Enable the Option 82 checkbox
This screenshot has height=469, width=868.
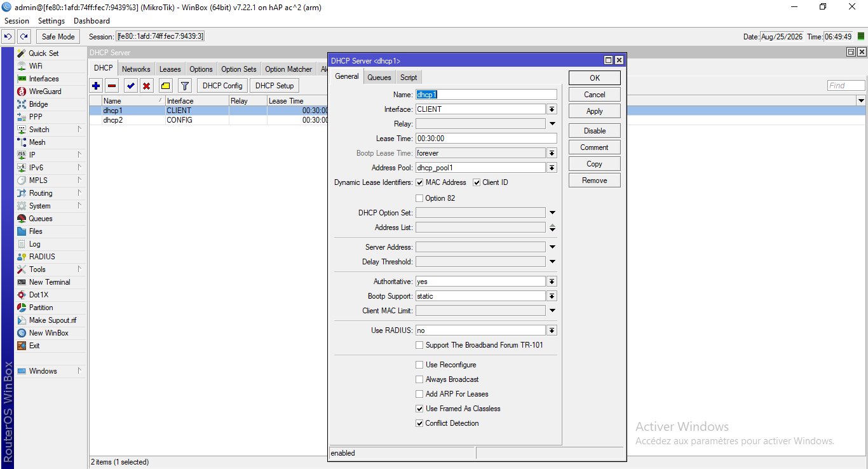coord(419,198)
